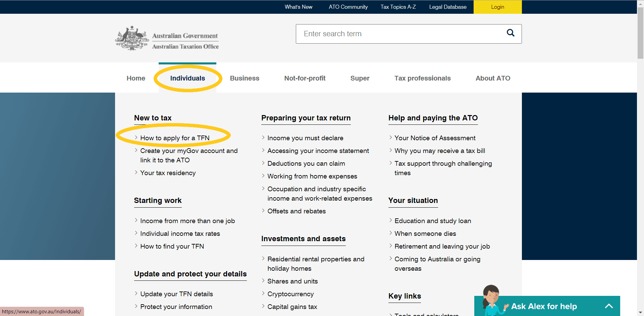Screen dimensions: 644x316
Task: Open Residential rental properties and holiday homes
Action: (x=316, y=264)
